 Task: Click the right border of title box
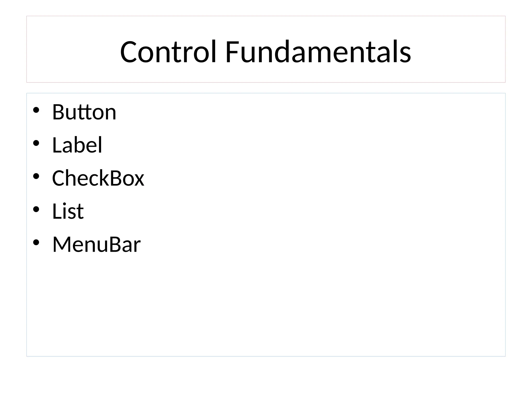point(505,49)
